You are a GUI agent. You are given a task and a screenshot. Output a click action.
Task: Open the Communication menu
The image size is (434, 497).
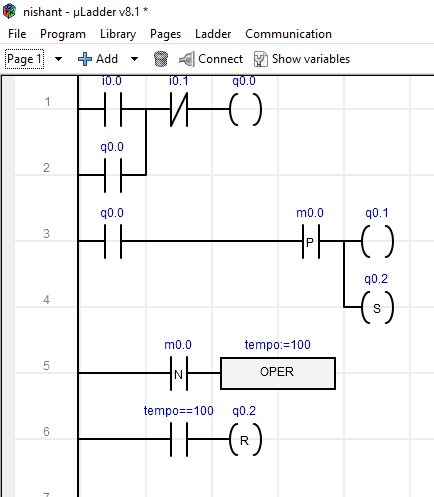point(288,34)
